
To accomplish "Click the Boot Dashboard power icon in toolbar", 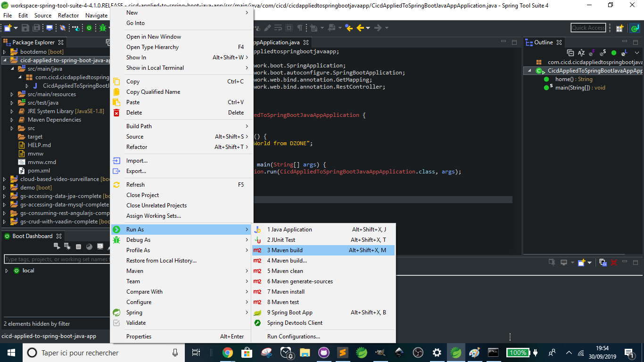I will [x=89, y=28].
